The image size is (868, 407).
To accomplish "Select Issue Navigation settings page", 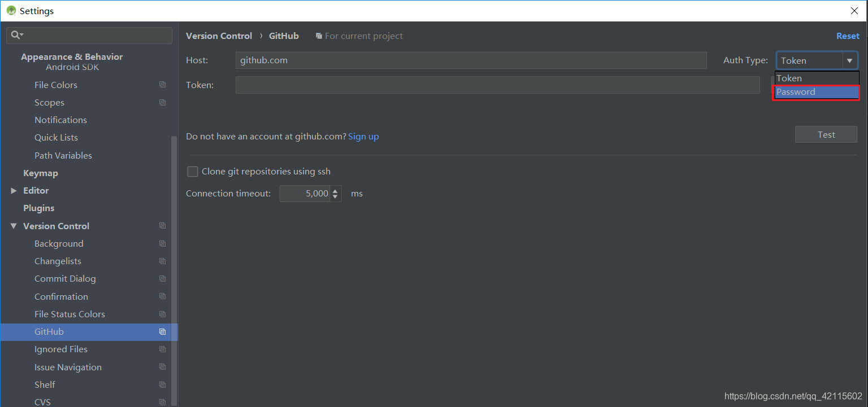I will (x=68, y=367).
